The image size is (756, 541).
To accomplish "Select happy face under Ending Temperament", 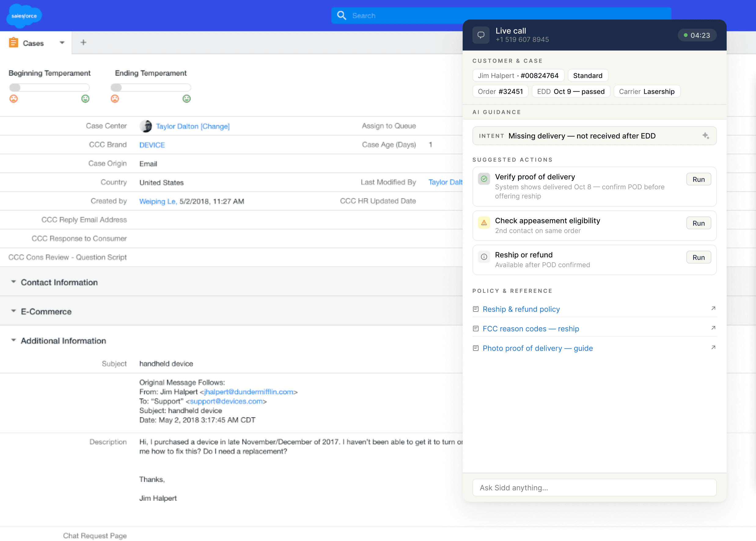I will click(187, 99).
